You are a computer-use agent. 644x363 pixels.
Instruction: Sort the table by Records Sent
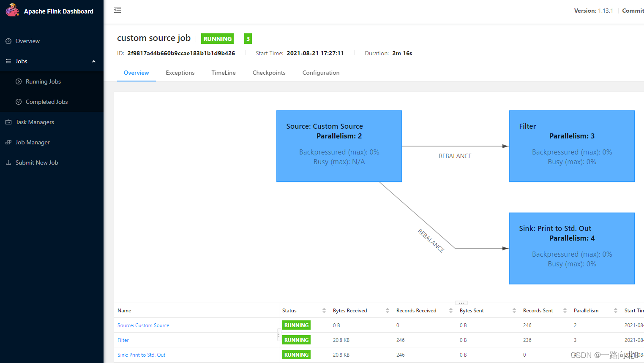pos(565,311)
